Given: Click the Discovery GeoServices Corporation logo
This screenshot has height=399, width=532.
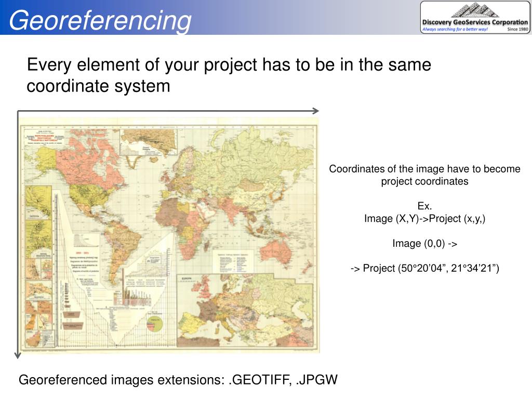Looking at the screenshot, I should (x=475, y=17).
